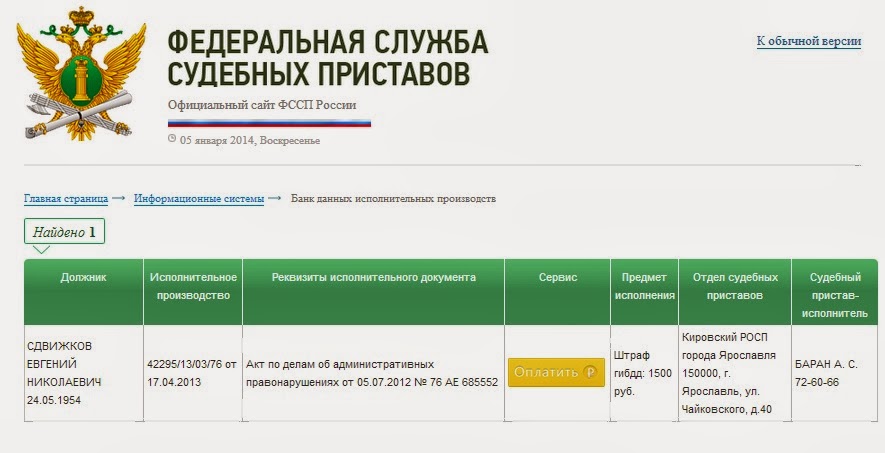Viewport: 885px width, 453px height.
Task: Click 'Официальный сайт ФССП России' subtitle
Action: click(x=262, y=105)
